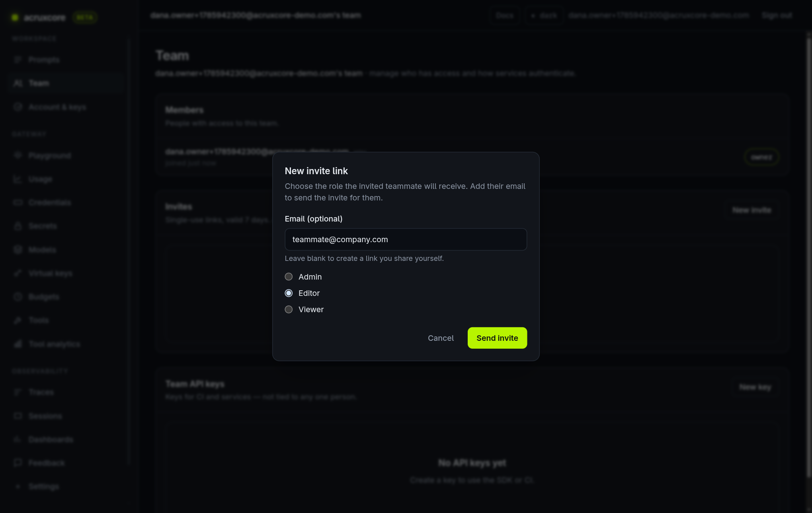Click "Leave blank to create a link" hint text
812x513 pixels.
364,258
